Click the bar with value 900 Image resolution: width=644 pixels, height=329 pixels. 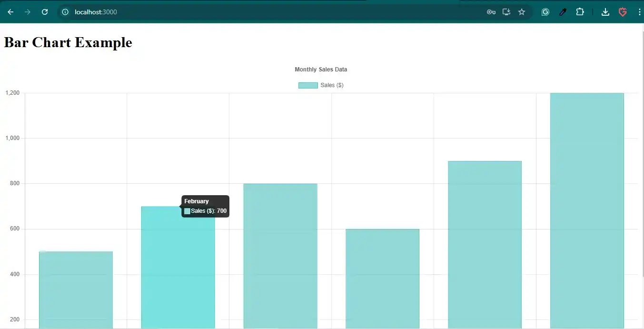(485, 243)
